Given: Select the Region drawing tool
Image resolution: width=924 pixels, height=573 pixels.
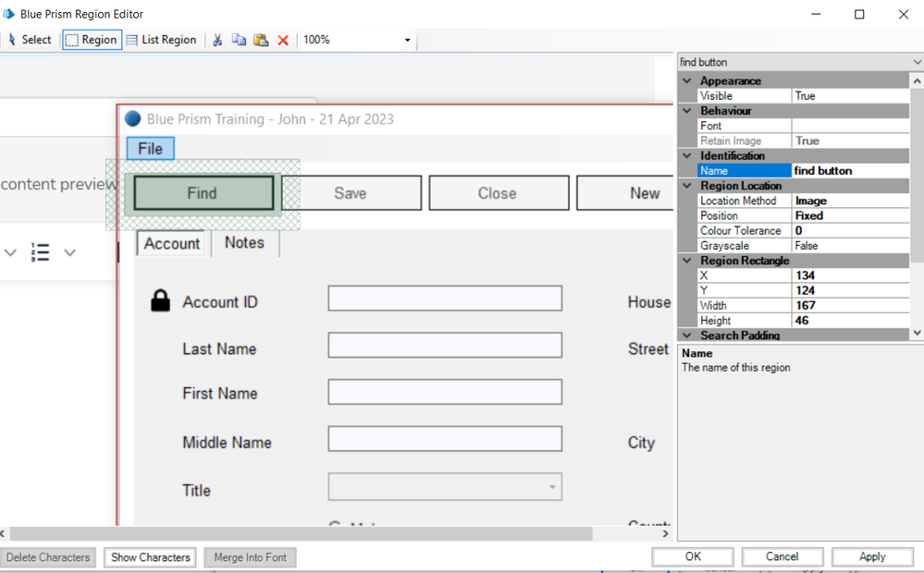Looking at the screenshot, I should (x=92, y=40).
